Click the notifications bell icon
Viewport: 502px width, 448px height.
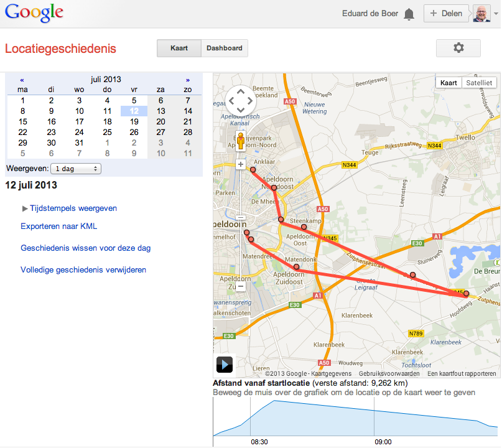click(409, 14)
